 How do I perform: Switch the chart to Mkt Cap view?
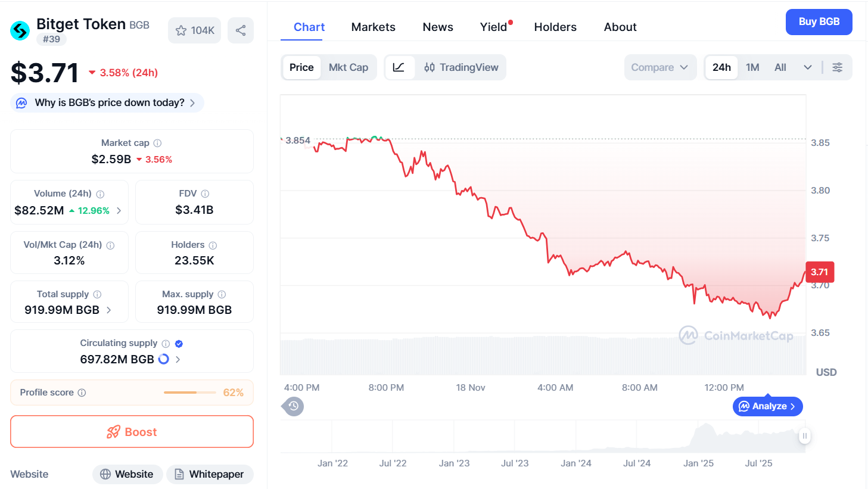point(349,67)
